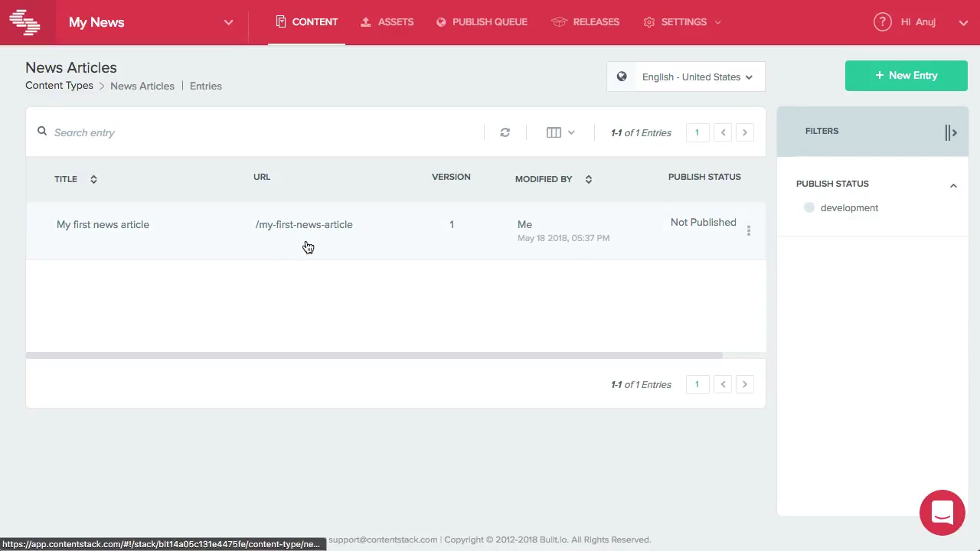Open the help question mark icon
980x551 pixels.
(x=882, y=22)
